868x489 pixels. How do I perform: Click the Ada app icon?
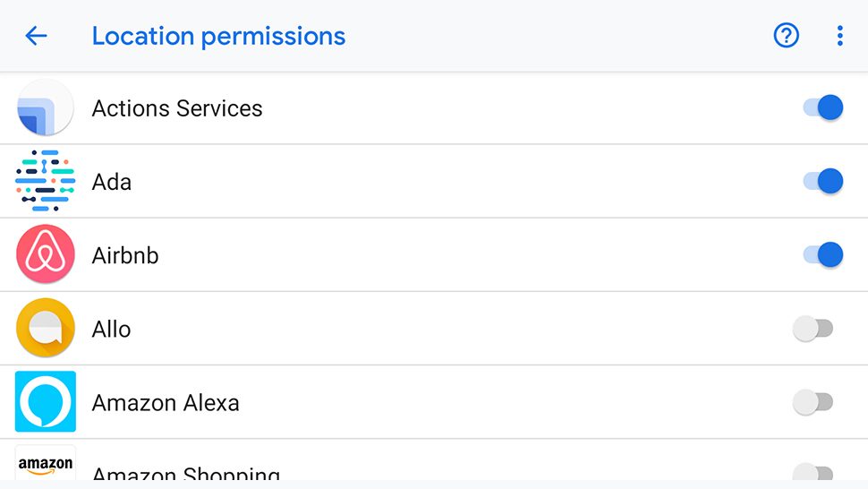pyautogui.click(x=46, y=181)
